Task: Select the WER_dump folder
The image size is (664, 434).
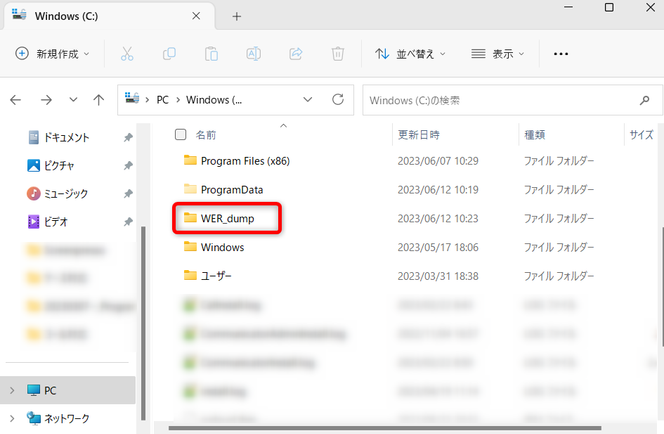Action: point(227,218)
